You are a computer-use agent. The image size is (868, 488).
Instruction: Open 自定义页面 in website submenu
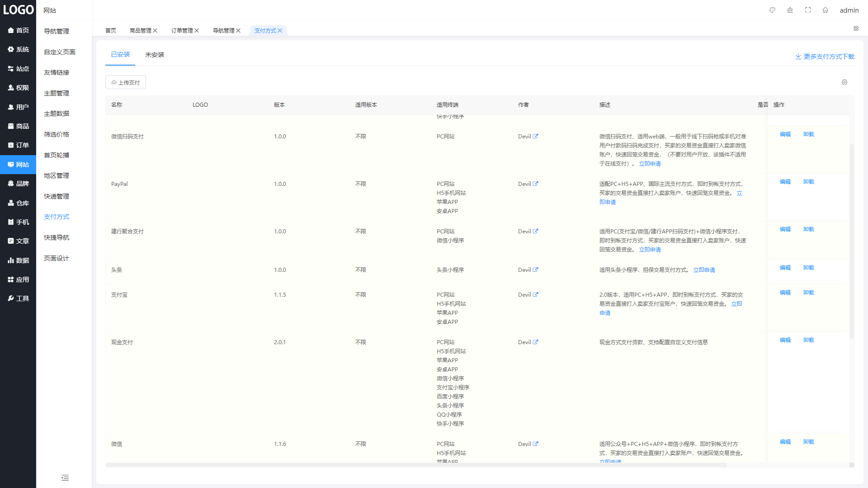click(x=60, y=52)
